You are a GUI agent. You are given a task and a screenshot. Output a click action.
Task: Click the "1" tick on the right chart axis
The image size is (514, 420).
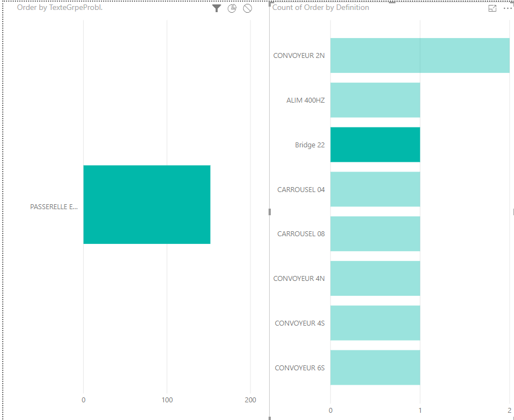coord(420,410)
